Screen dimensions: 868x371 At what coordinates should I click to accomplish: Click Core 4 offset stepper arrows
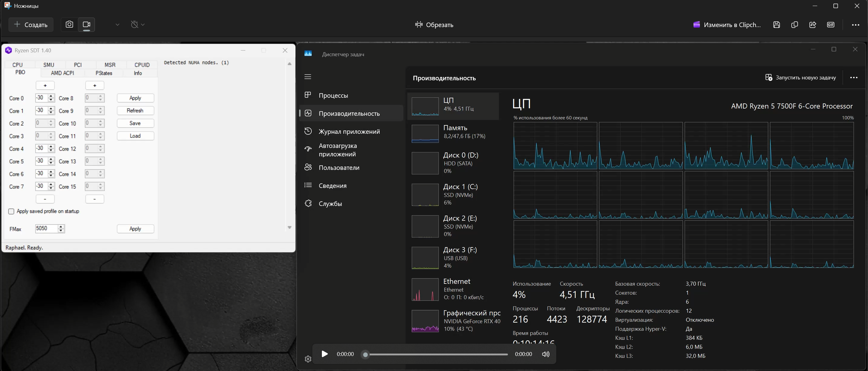[51, 149]
